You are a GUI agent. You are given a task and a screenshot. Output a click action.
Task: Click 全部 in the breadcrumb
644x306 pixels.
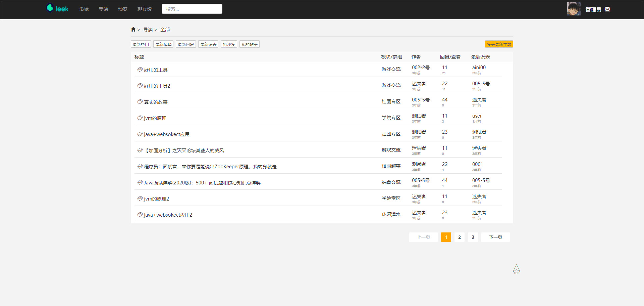click(x=165, y=30)
